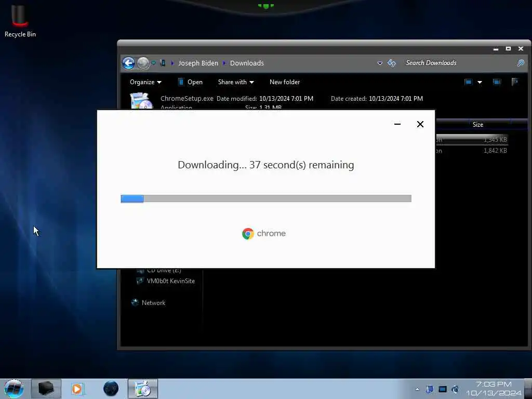This screenshot has width=532, height=399.
Task: Open the Share with menu
Action: click(236, 82)
